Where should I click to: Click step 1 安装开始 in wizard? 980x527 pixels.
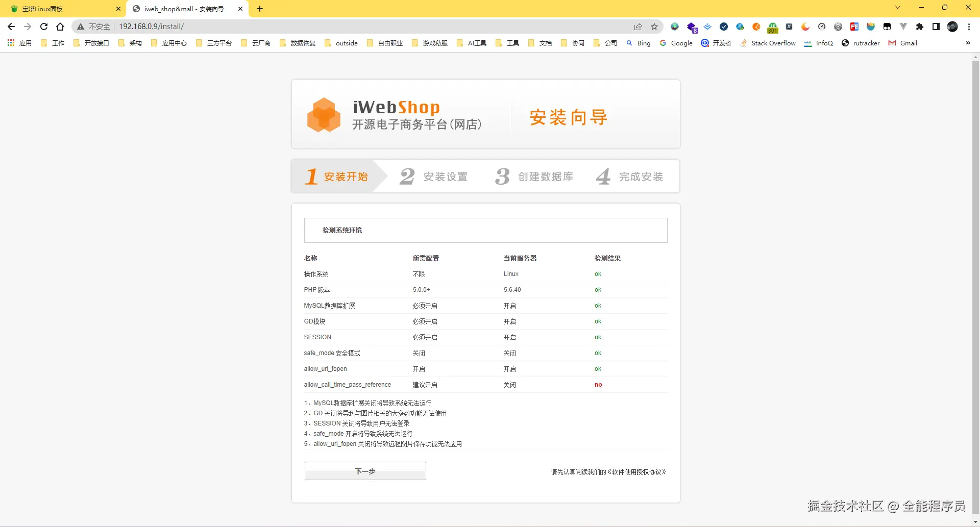click(x=337, y=177)
